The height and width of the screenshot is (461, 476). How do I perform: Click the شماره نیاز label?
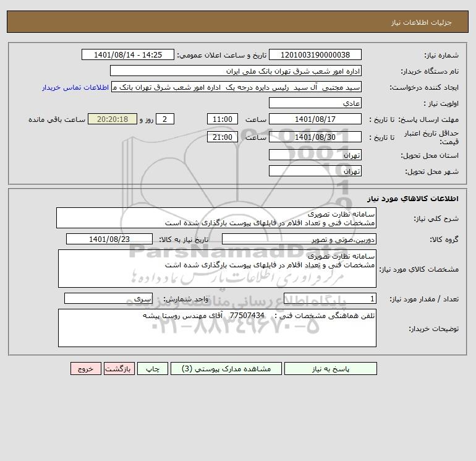point(441,55)
